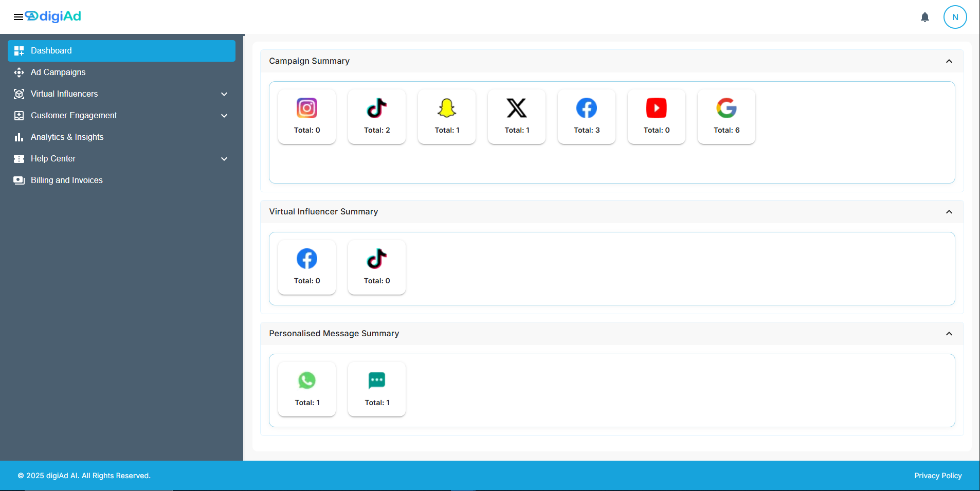Image resolution: width=980 pixels, height=491 pixels.
Task: Open the notifications bell
Action: pyautogui.click(x=925, y=17)
